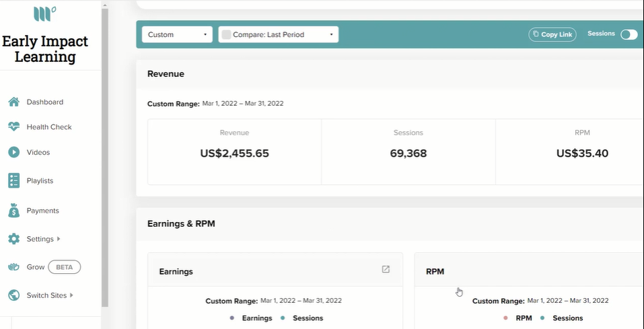Screen dimensions: 644x329
Task: Open Earnings chart in expanded view icon
Action: [x=386, y=269]
